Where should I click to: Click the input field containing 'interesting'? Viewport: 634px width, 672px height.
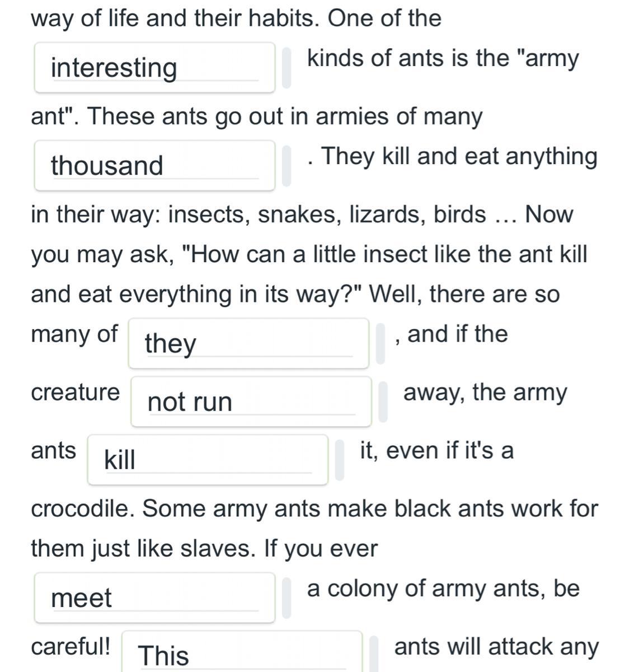(154, 68)
